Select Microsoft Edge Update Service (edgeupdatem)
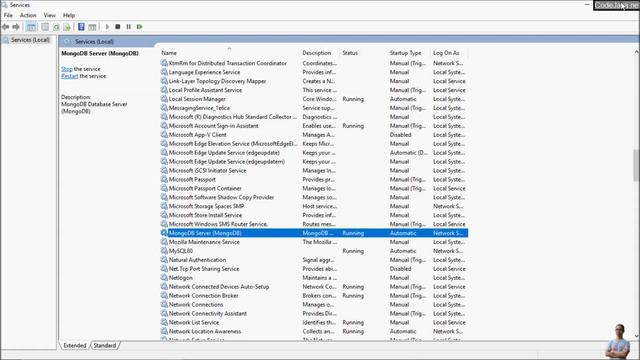 tap(314, 162)
